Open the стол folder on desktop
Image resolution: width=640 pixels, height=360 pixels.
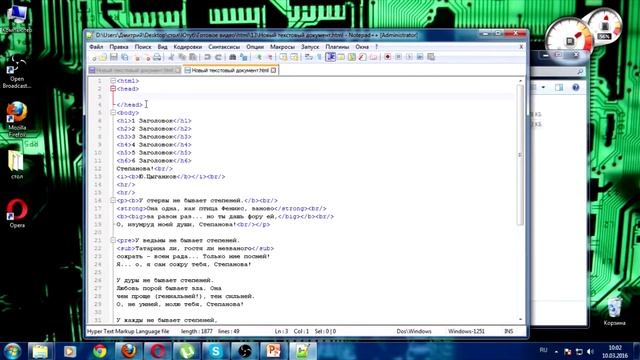tap(17, 165)
